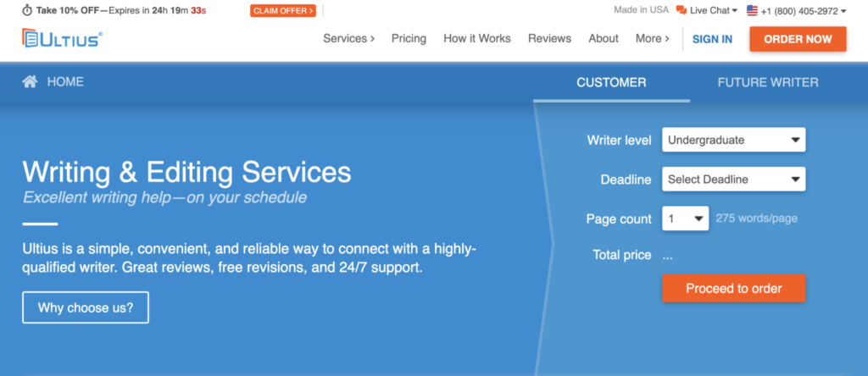The height and width of the screenshot is (376, 868).
Task: Click the Order Now button
Action: pyautogui.click(x=798, y=39)
